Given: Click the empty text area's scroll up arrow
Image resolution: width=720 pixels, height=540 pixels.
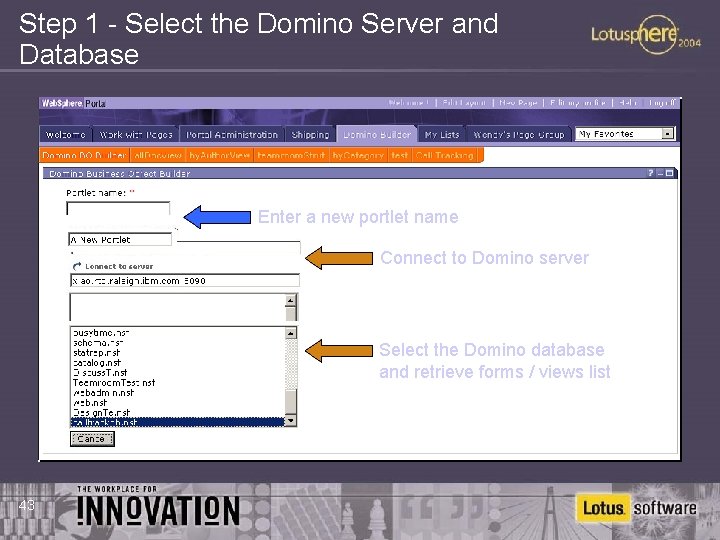Looking at the screenshot, I should coord(291,301).
